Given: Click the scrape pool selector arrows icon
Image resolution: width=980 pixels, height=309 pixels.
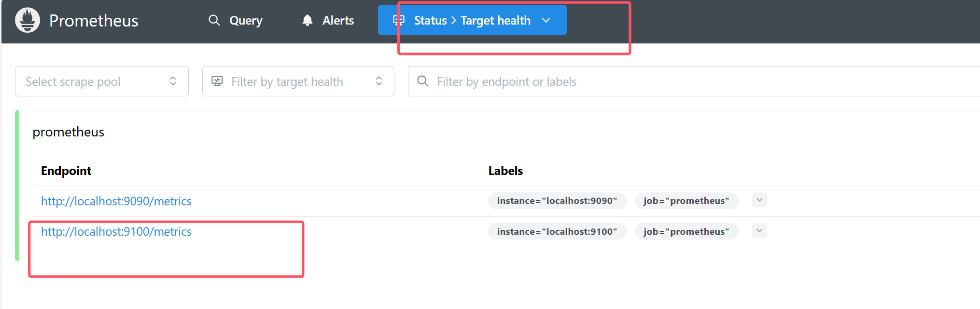Looking at the screenshot, I should [173, 81].
